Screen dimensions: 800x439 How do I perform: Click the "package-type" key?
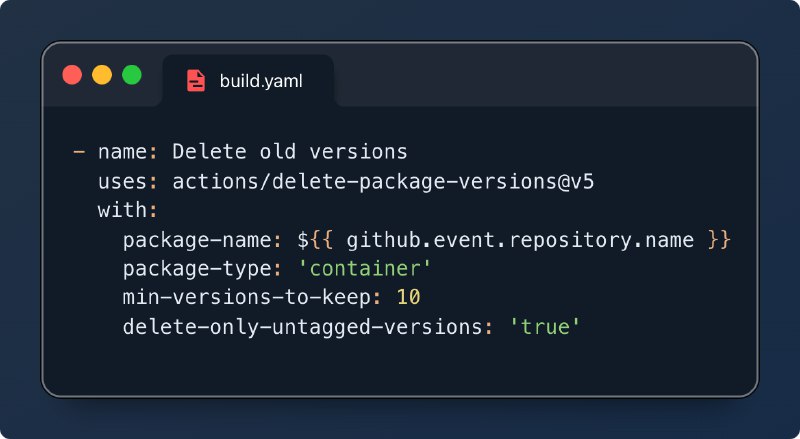click(203, 269)
